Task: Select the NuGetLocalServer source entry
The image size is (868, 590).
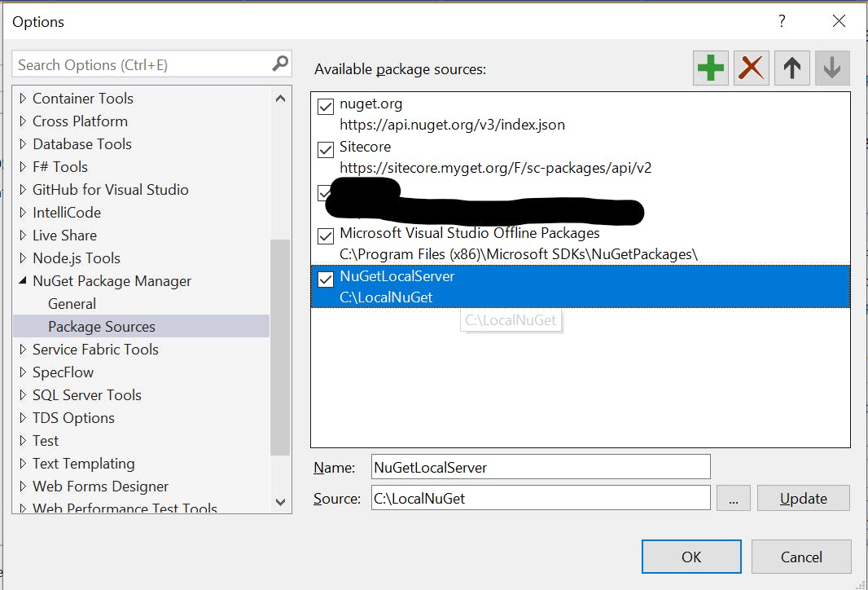Action: click(580, 286)
